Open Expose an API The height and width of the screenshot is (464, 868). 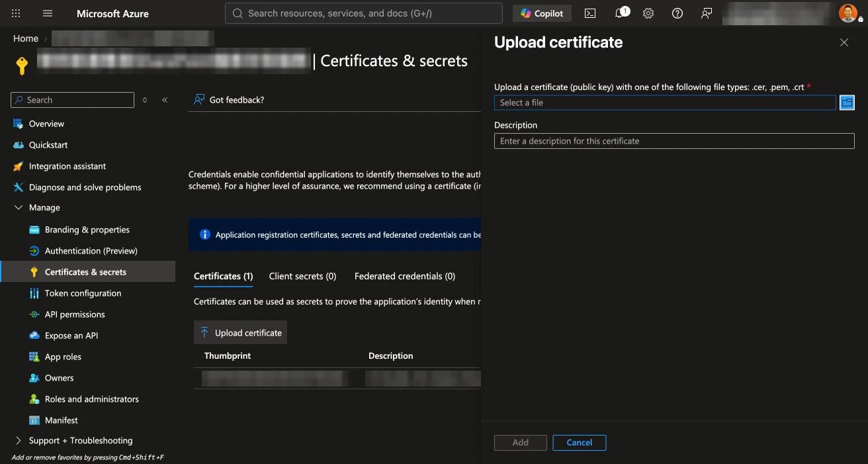click(71, 336)
